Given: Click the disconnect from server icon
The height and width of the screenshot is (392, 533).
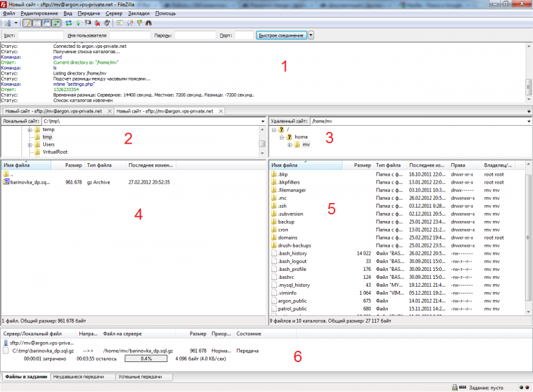Looking at the screenshot, I should click(97, 23).
